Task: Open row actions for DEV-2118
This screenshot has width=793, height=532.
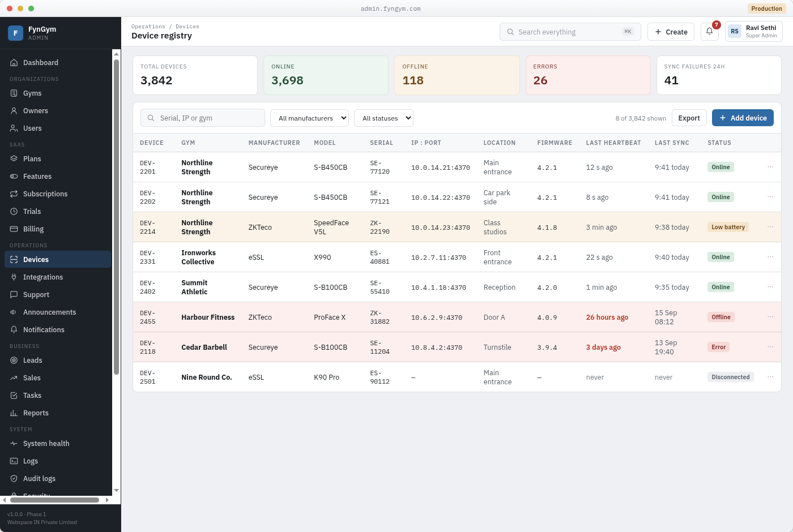Action: [770, 347]
